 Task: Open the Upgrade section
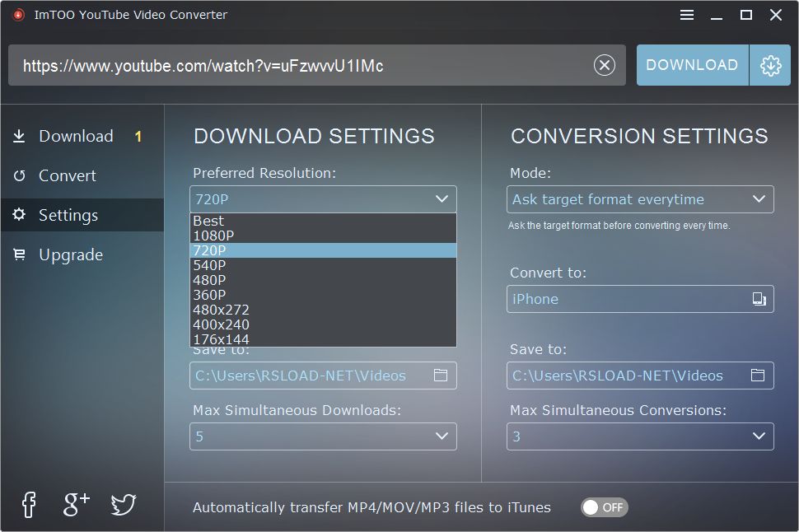coord(82,254)
